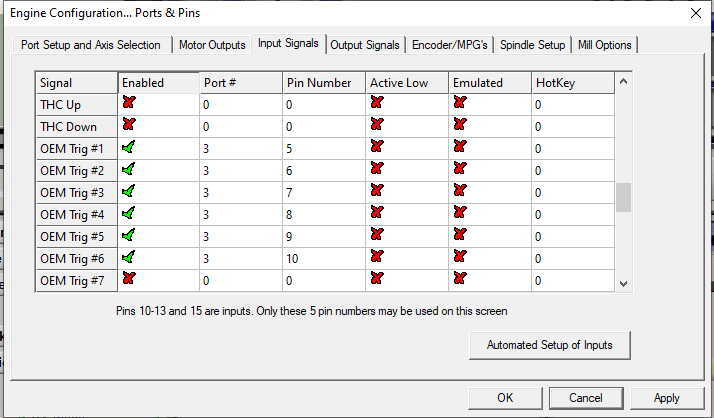This screenshot has height=418, width=714.
Task: Toggle Emulated for THC Down
Action: click(x=460, y=124)
